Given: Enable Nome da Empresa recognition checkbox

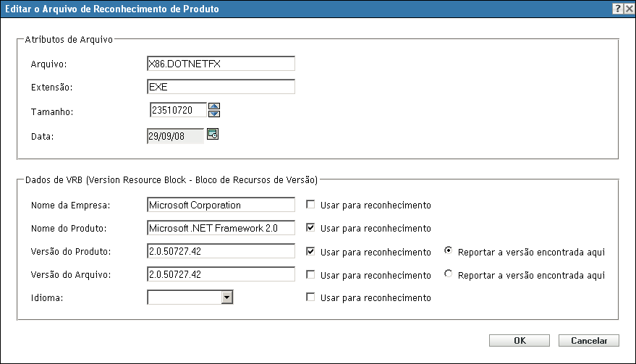Looking at the screenshot, I should point(310,205).
